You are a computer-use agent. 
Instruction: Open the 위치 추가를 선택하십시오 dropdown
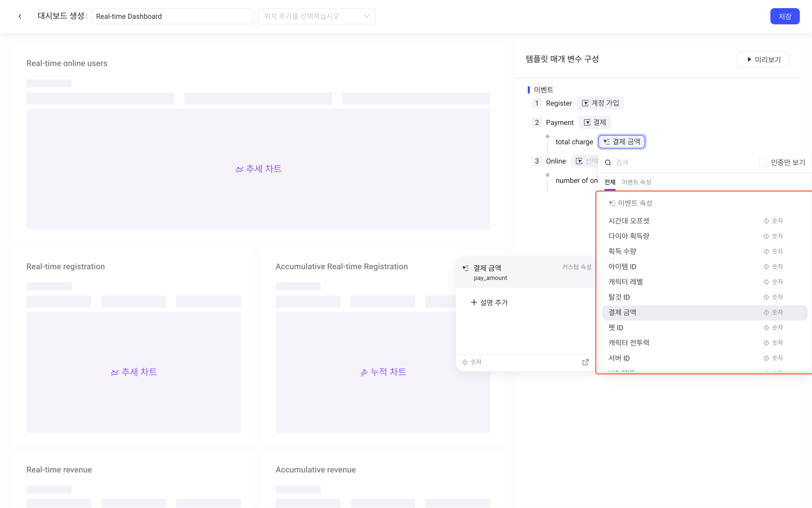[316, 16]
